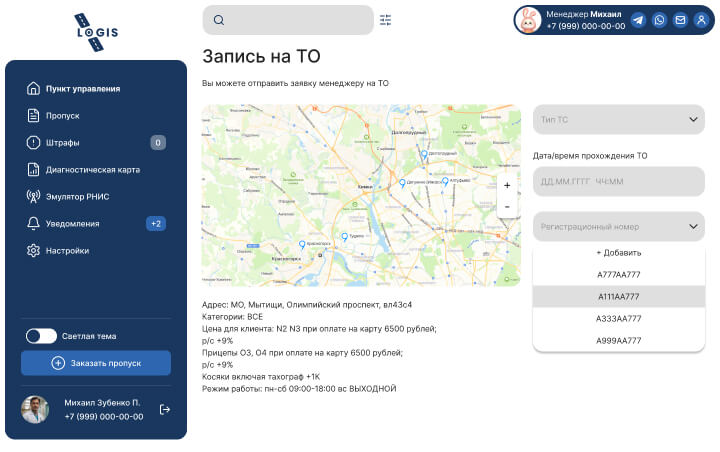Click the search input field

[288, 20]
